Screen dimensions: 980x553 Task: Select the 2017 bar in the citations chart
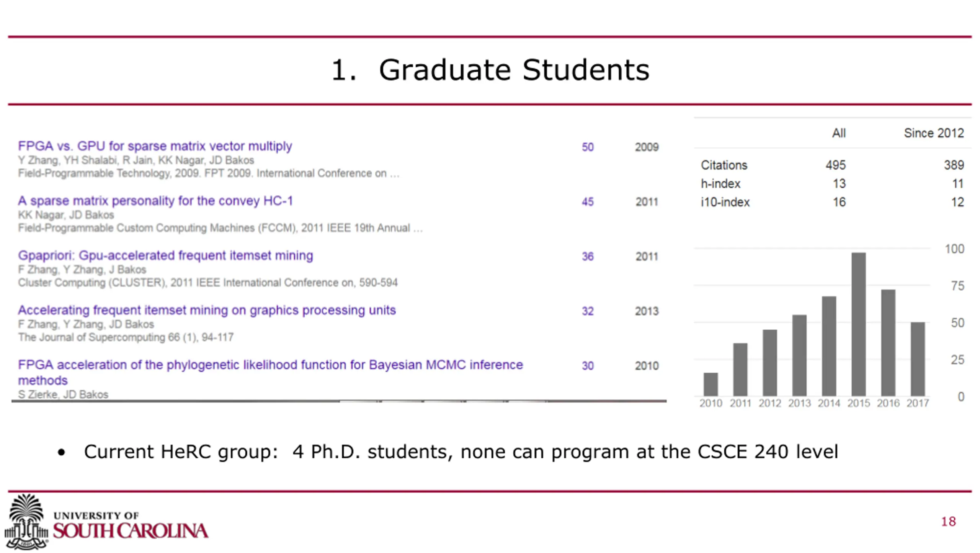point(917,359)
